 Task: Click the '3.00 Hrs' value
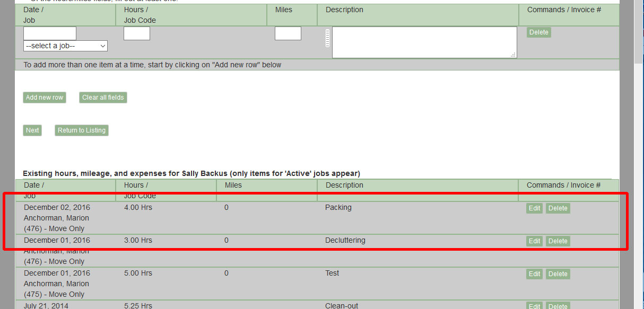(x=138, y=240)
